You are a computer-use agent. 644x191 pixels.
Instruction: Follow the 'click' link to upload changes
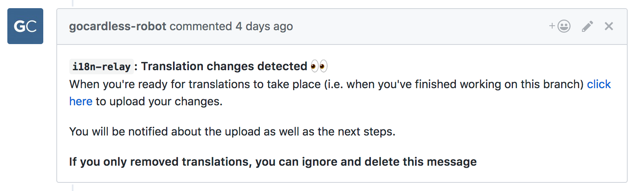click(x=599, y=84)
